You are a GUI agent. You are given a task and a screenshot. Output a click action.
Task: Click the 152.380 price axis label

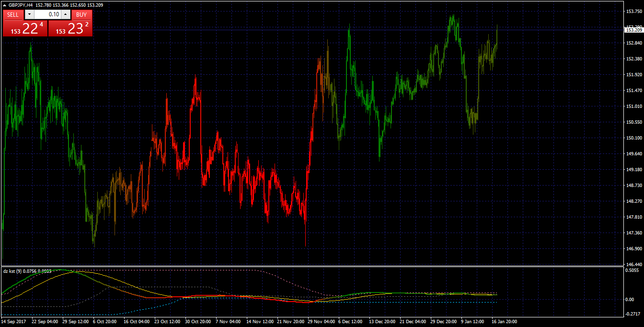[634, 59]
